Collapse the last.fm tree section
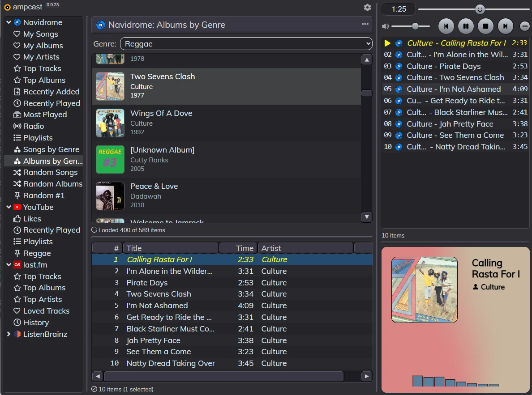 click(9, 265)
